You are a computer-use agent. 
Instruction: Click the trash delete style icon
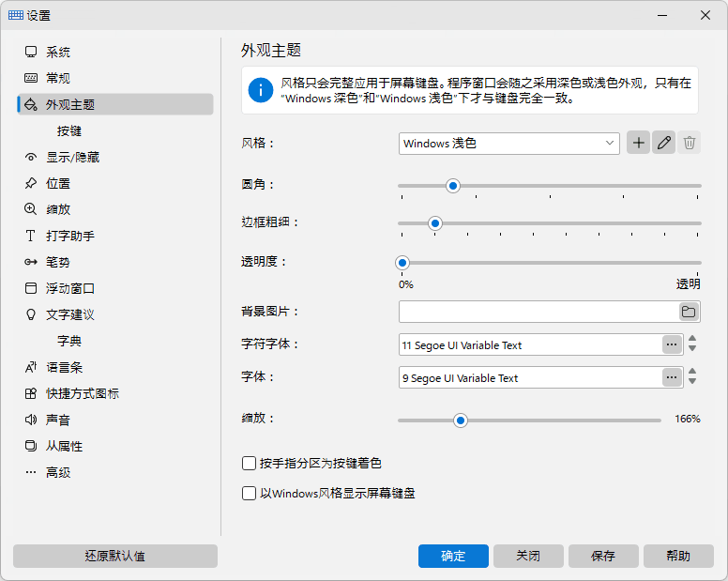click(689, 143)
